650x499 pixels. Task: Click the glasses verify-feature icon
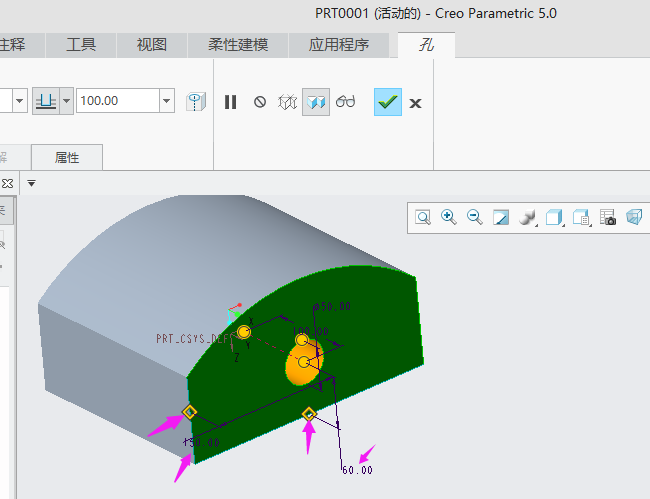(x=345, y=102)
